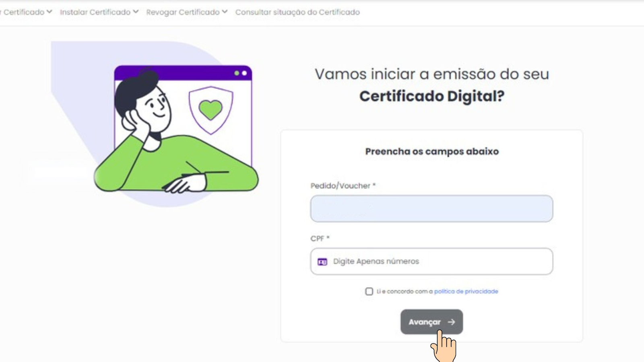Open the política de privacidade link
Viewport: 644px width, 362px height.
pos(466,291)
